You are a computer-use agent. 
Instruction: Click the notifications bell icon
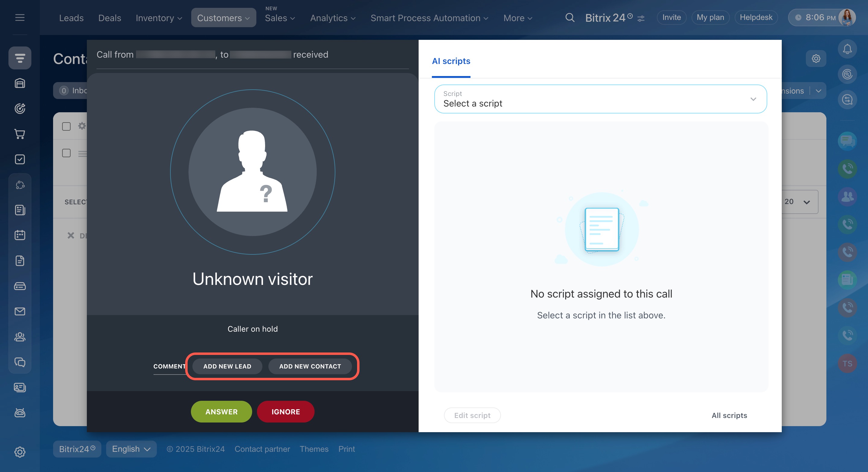(x=847, y=49)
